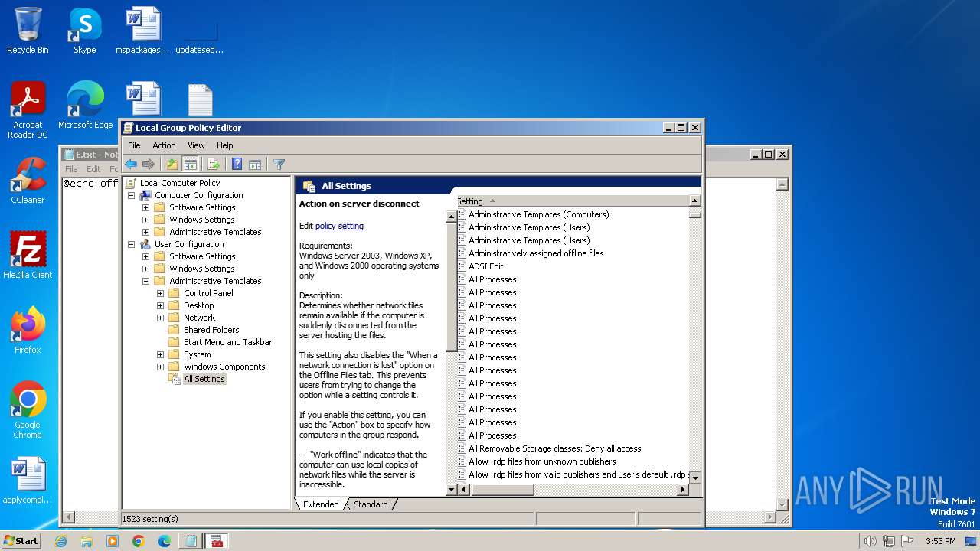The image size is (980, 551).
Task: Expand Software Settings under User Configuration
Action: (145, 256)
